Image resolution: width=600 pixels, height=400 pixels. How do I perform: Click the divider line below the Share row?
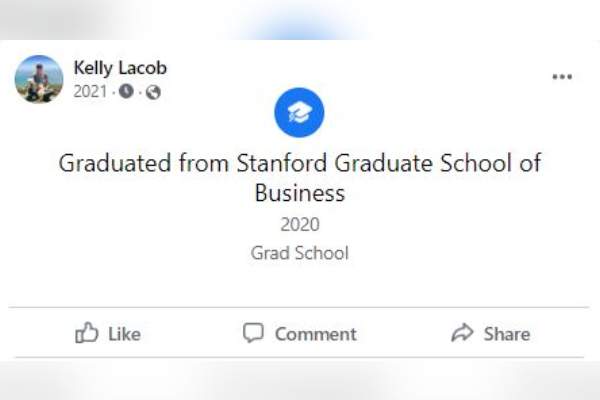299,357
